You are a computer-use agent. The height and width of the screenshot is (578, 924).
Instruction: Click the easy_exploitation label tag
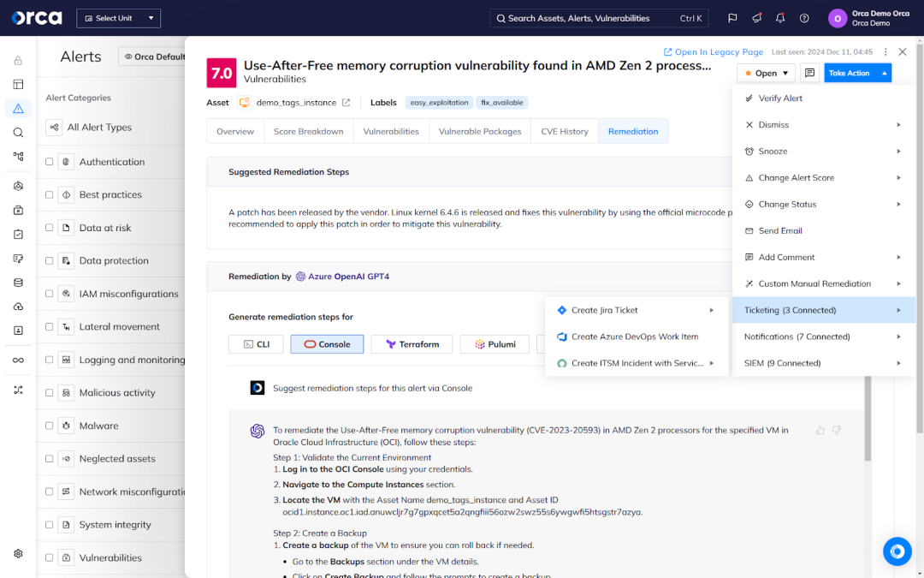pyautogui.click(x=439, y=103)
